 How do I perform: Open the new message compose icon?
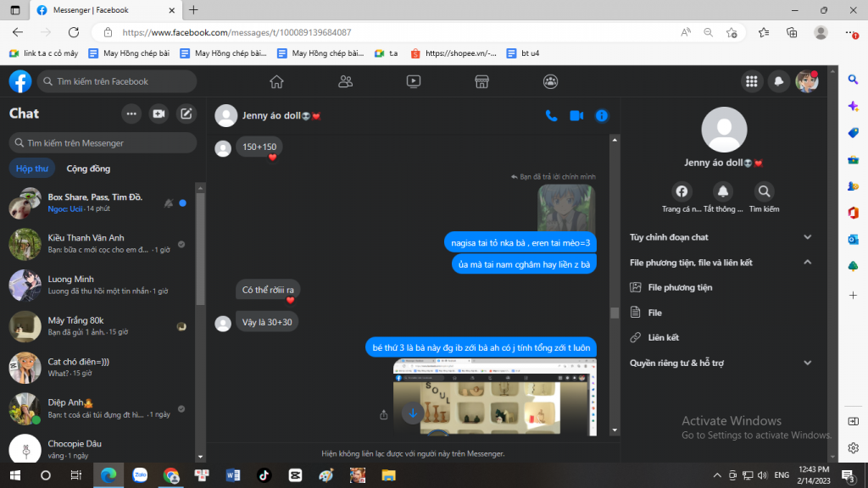[x=186, y=114]
